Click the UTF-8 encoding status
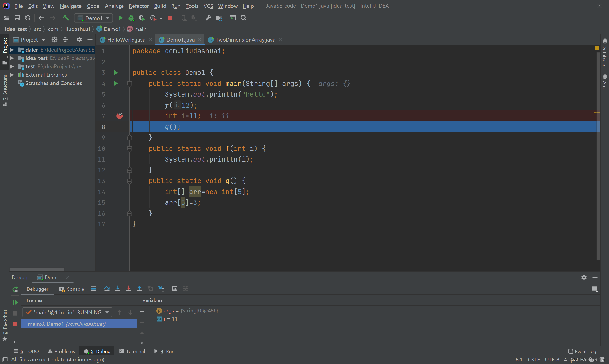 point(552,359)
